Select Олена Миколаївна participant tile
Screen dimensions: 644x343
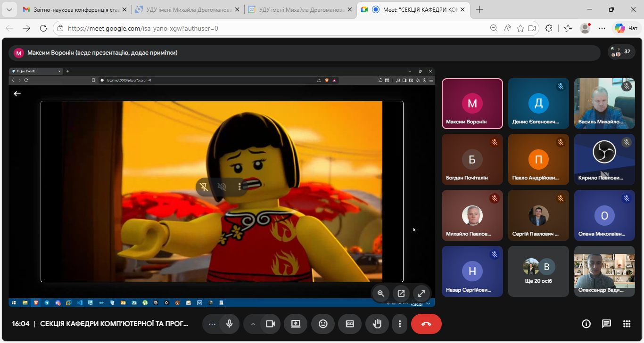point(604,215)
